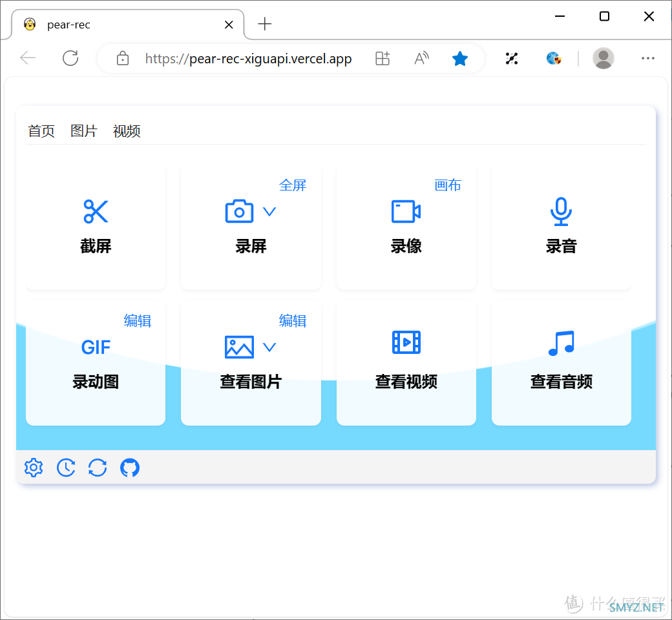
Task: Open history via the clock icon
Action: (x=66, y=468)
